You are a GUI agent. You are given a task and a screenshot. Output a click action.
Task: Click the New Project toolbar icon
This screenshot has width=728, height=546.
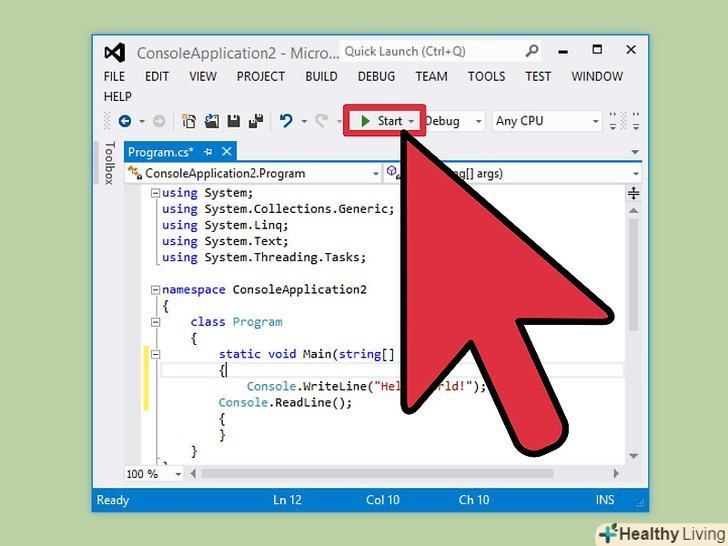point(188,121)
